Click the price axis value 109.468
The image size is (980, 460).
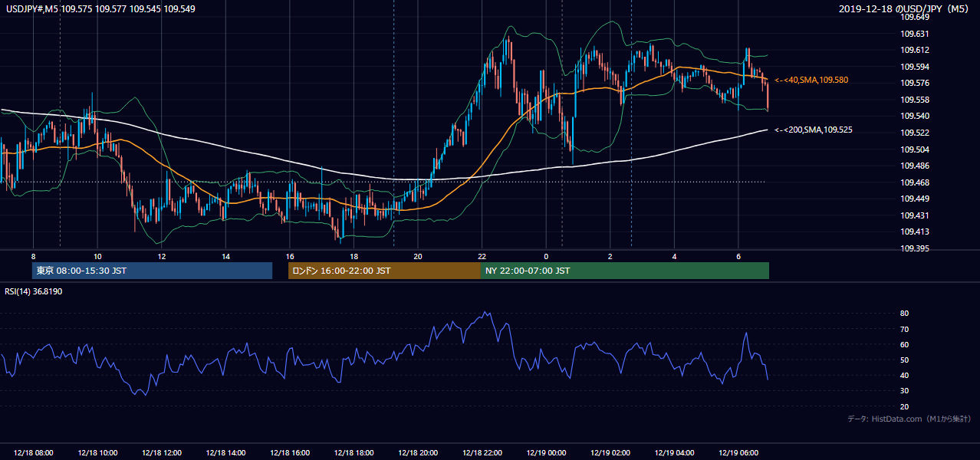click(x=914, y=182)
